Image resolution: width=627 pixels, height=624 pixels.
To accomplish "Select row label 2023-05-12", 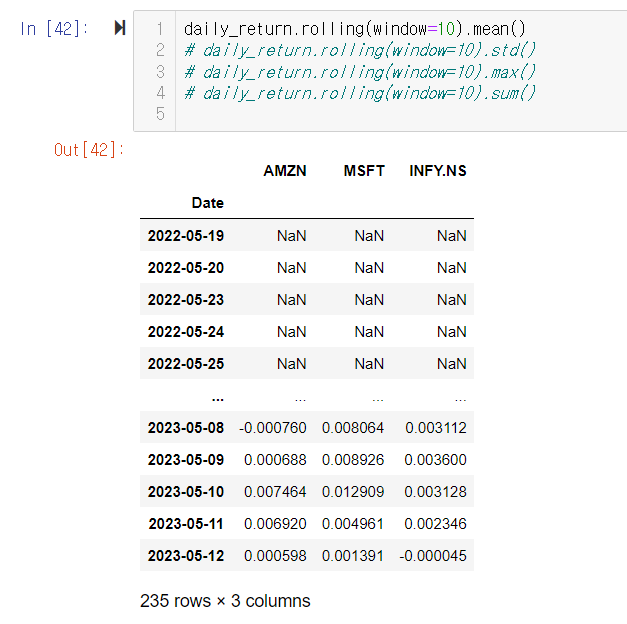I will point(186,556).
